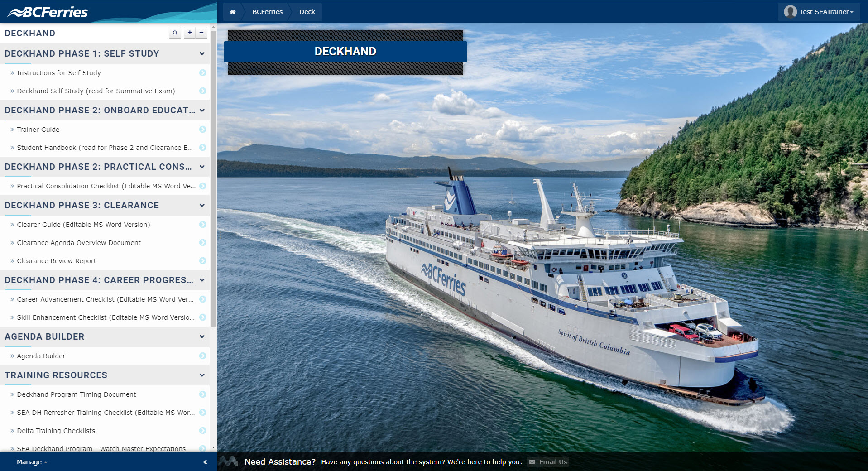The height and width of the screenshot is (471, 868).
Task: Click the sidebar vertical scrollbar
Action: click(x=214, y=178)
